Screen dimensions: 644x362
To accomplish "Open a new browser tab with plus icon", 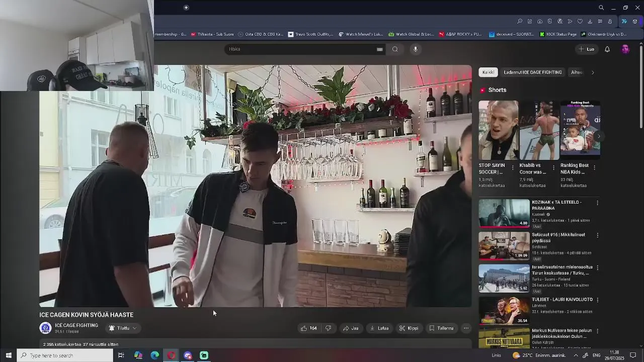I will [x=186, y=8].
